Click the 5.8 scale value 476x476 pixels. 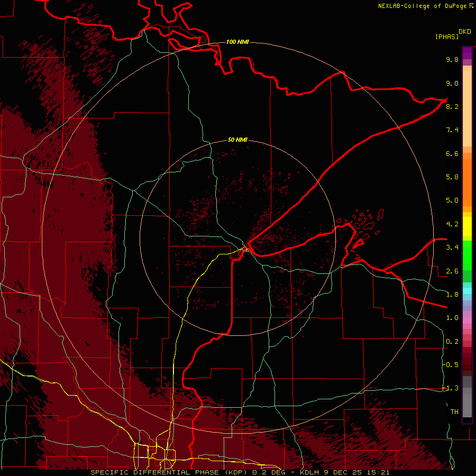[x=452, y=177]
